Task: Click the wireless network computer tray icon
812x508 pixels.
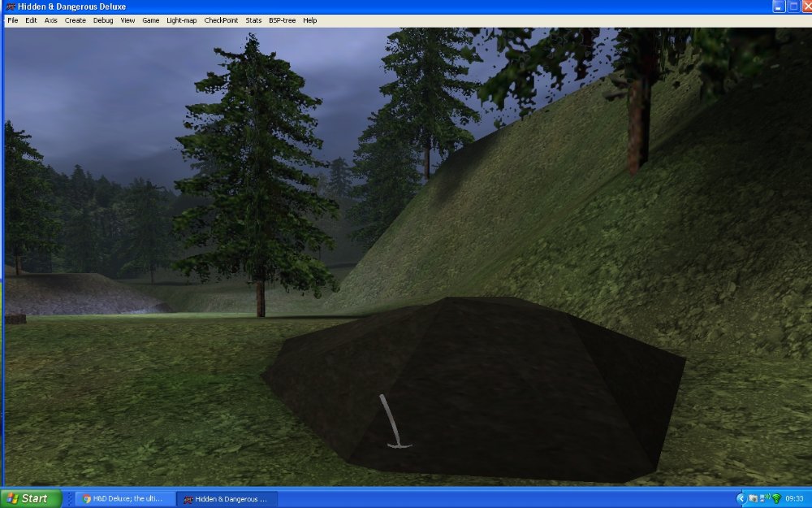Action: click(x=764, y=498)
